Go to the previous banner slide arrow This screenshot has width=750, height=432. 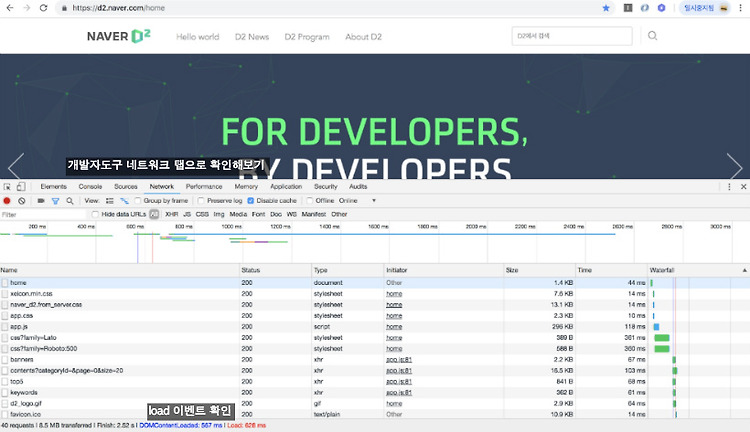pos(16,166)
